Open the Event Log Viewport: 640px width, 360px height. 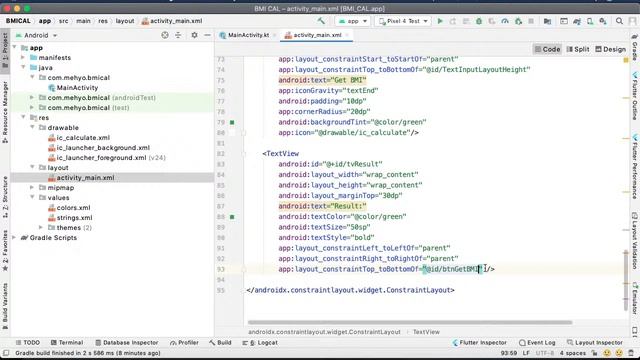537,342
